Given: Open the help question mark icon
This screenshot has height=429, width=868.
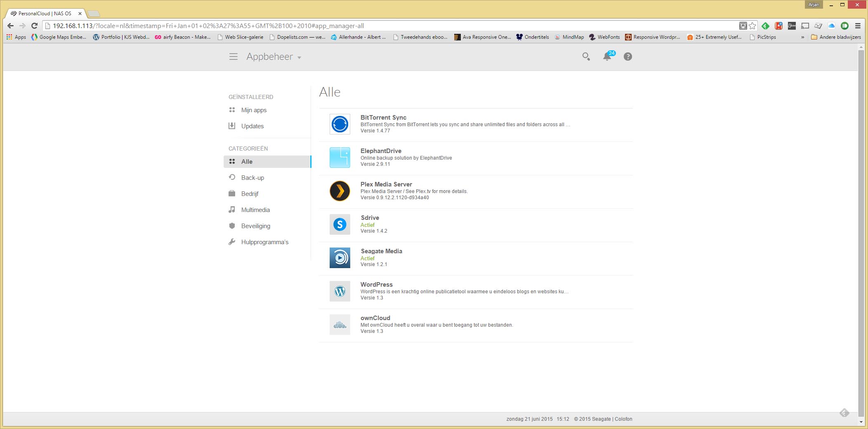Looking at the screenshot, I should click(x=627, y=57).
